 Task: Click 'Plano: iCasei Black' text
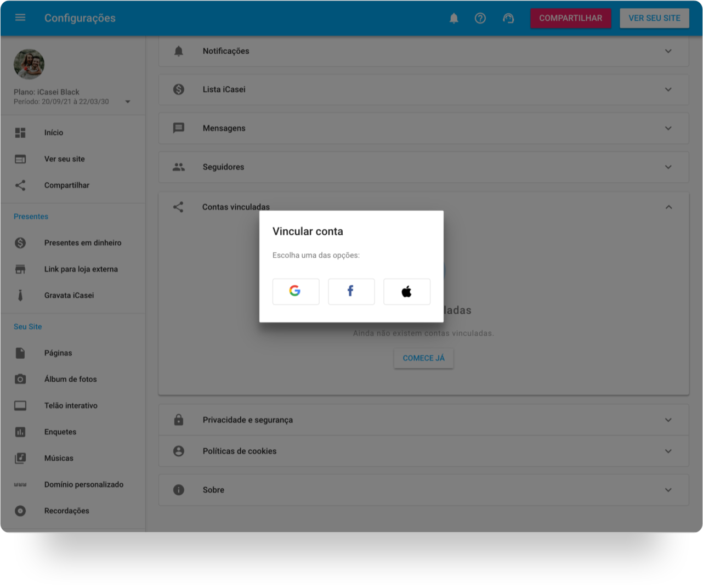(47, 92)
